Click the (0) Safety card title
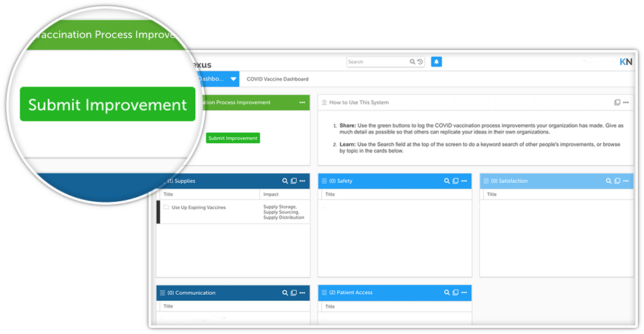The image size is (644, 334). coord(341,181)
